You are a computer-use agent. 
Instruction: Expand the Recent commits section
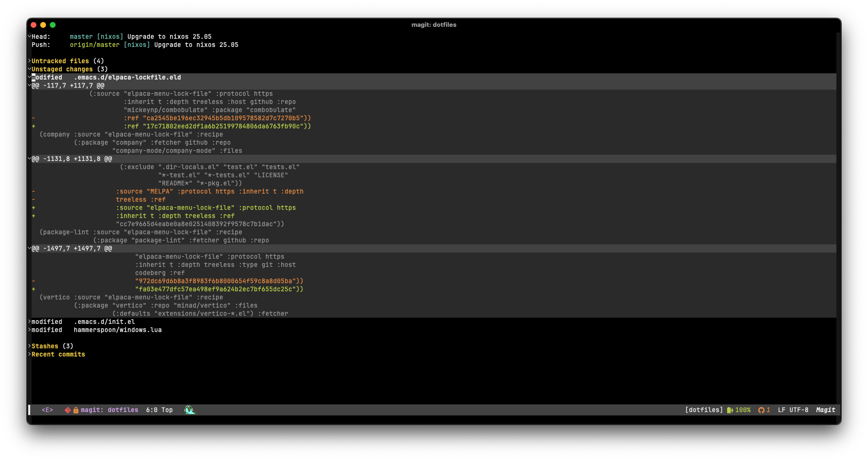(58, 355)
